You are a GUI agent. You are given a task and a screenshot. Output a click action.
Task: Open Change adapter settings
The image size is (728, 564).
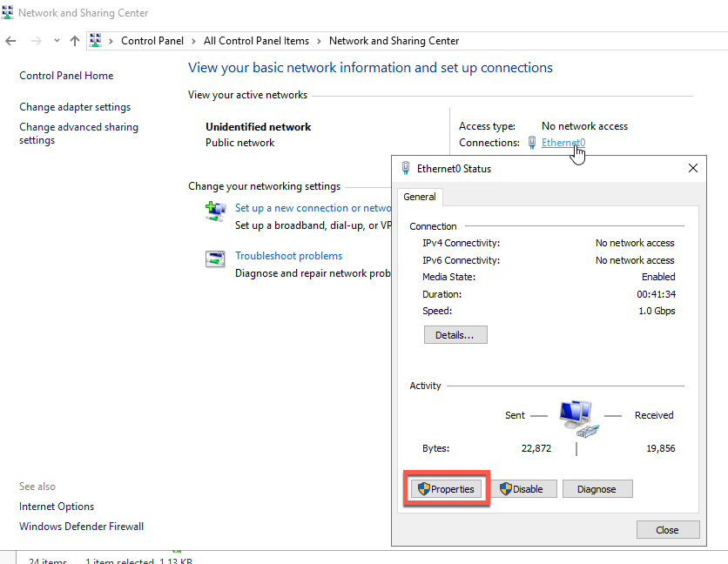tap(75, 107)
